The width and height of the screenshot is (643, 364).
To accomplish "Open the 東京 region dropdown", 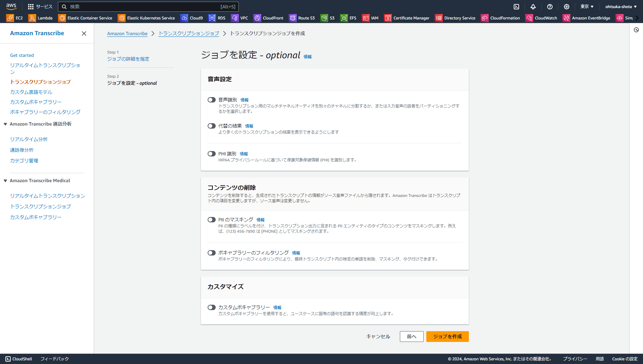I will (x=587, y=7).
